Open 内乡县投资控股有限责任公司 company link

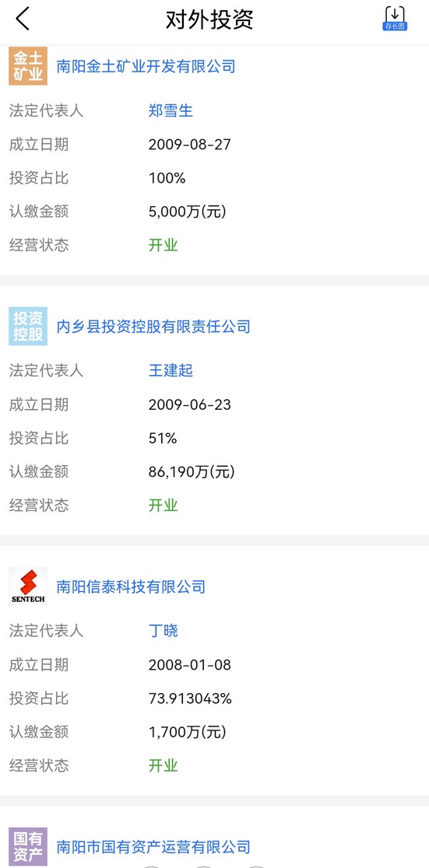coord(153,327)
